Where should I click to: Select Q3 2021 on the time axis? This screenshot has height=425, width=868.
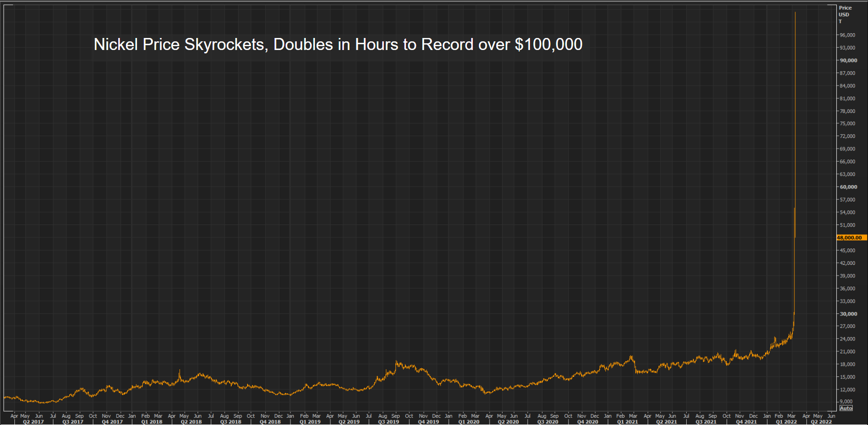point(706,422)
